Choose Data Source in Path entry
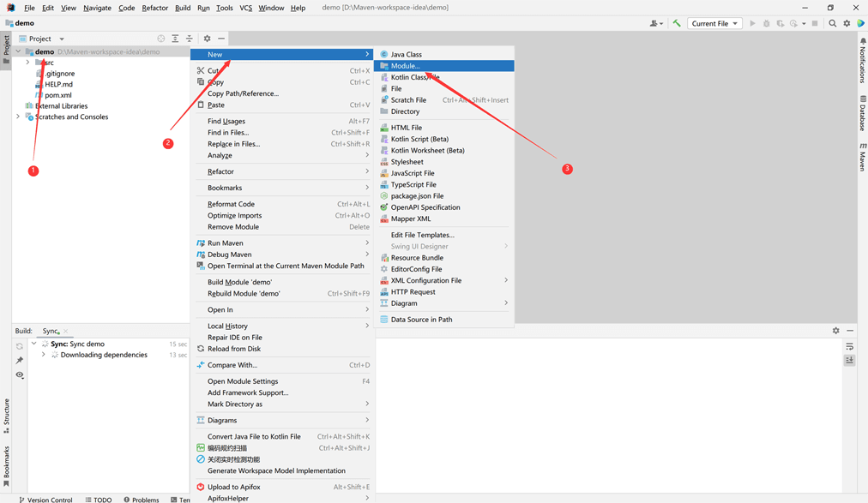 point(444,320)
